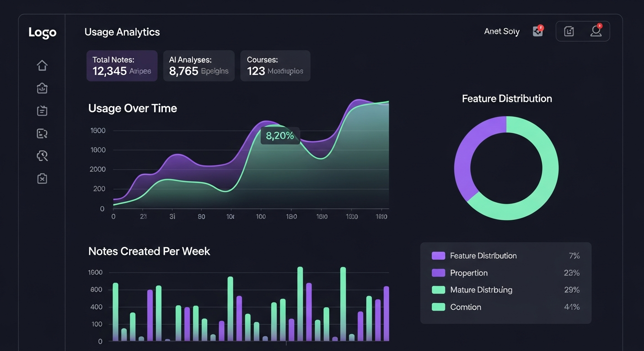Click the Logo in the sidebar

(x=43, y=33)
